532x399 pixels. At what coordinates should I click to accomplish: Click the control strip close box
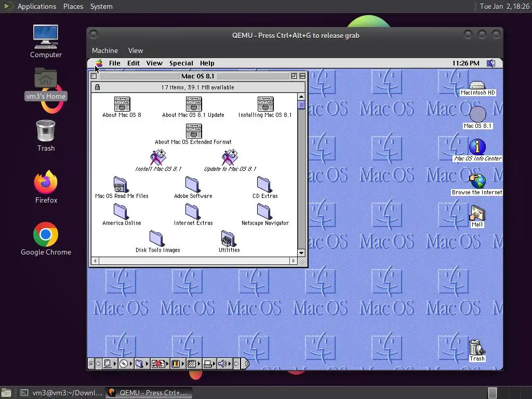91,364
